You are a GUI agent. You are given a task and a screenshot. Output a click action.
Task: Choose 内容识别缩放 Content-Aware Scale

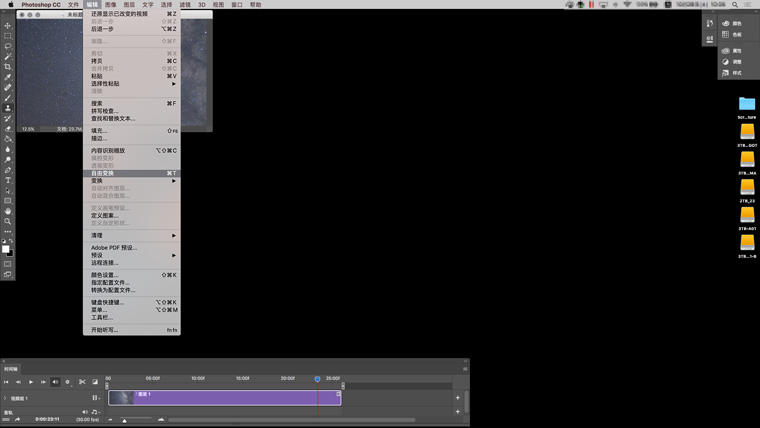[132, 151]
